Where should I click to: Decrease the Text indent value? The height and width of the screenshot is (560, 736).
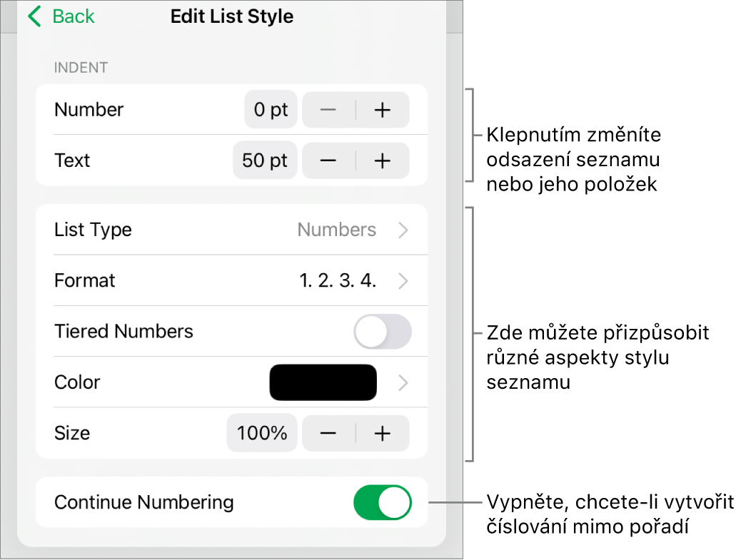click(328, 161)
